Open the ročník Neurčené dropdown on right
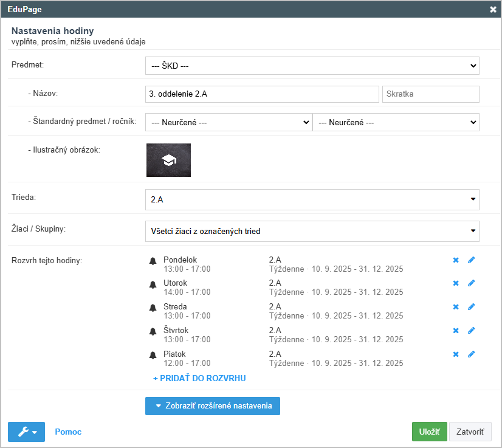This screenshot has height=448, width=502. [x=396, y=122]
